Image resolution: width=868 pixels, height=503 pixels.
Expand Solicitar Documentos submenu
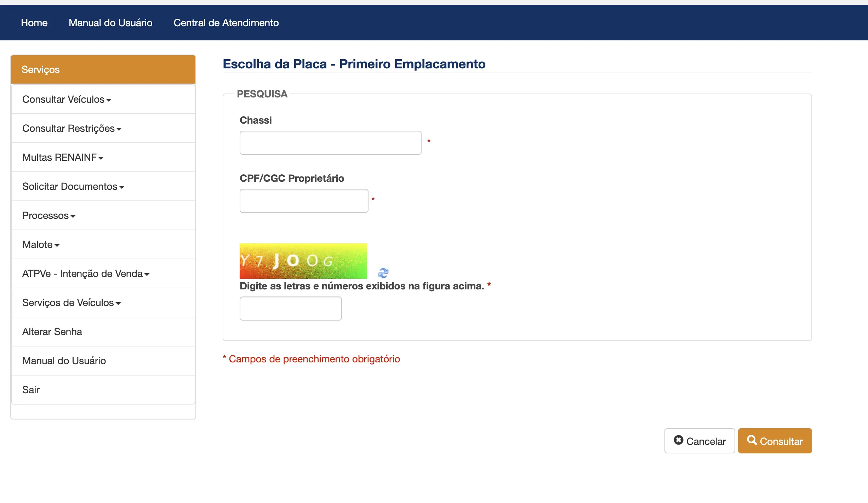[x=73, y=187]
